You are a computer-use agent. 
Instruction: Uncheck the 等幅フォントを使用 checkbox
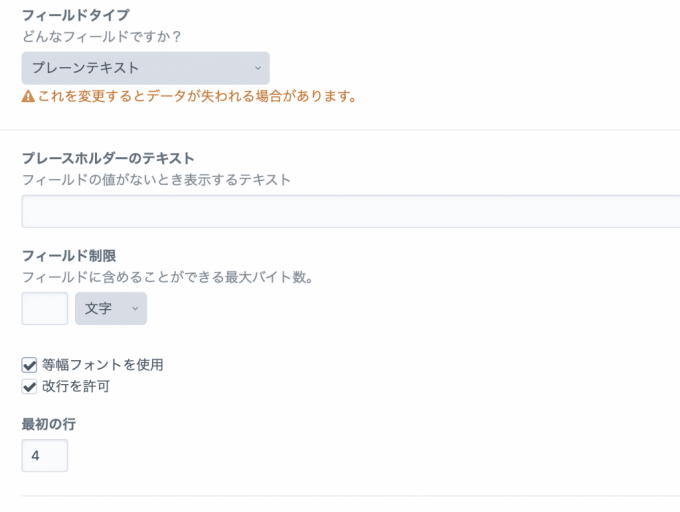pos(29,365)
